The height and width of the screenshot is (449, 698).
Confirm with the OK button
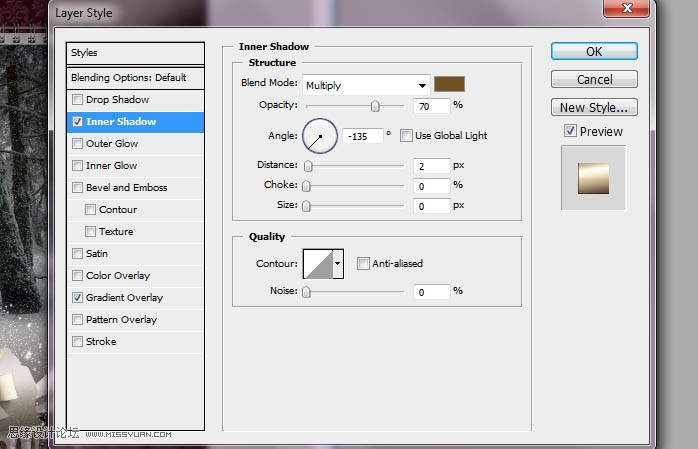click(594, 51)
